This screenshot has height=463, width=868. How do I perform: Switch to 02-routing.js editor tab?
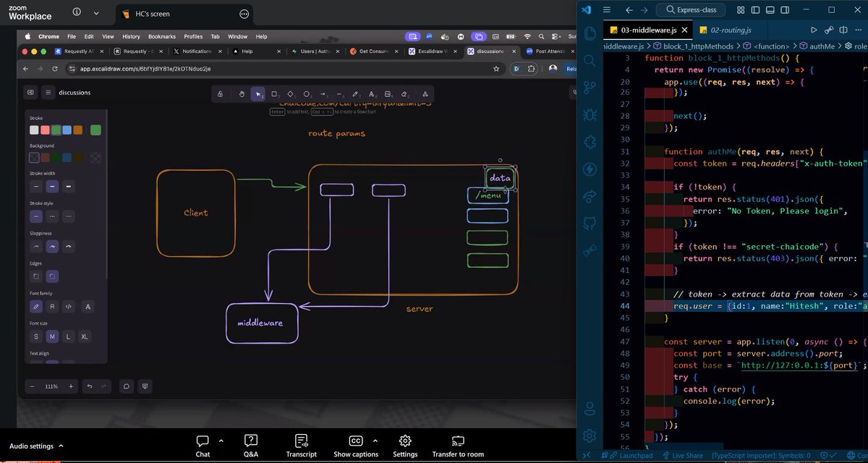point(731,30)
